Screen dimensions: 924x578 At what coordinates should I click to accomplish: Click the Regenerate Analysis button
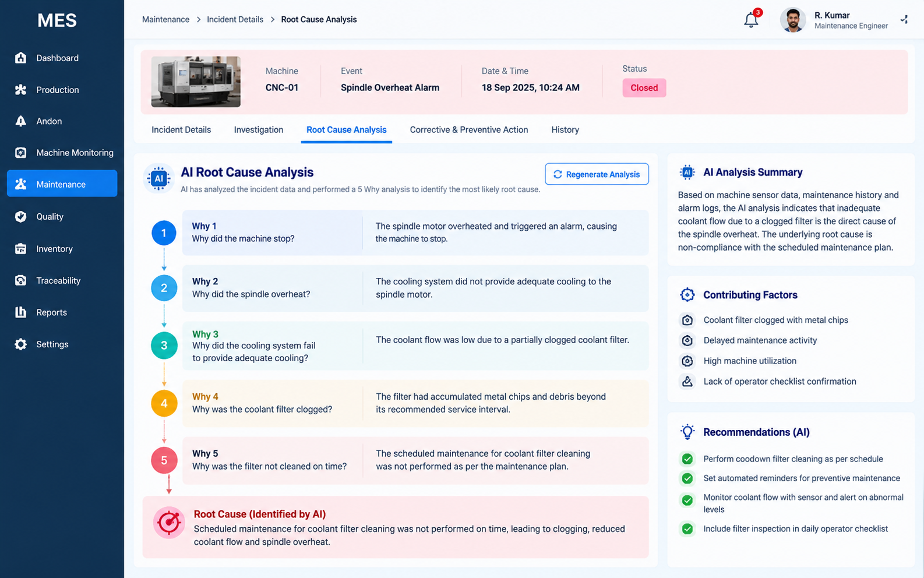[597, 174]
